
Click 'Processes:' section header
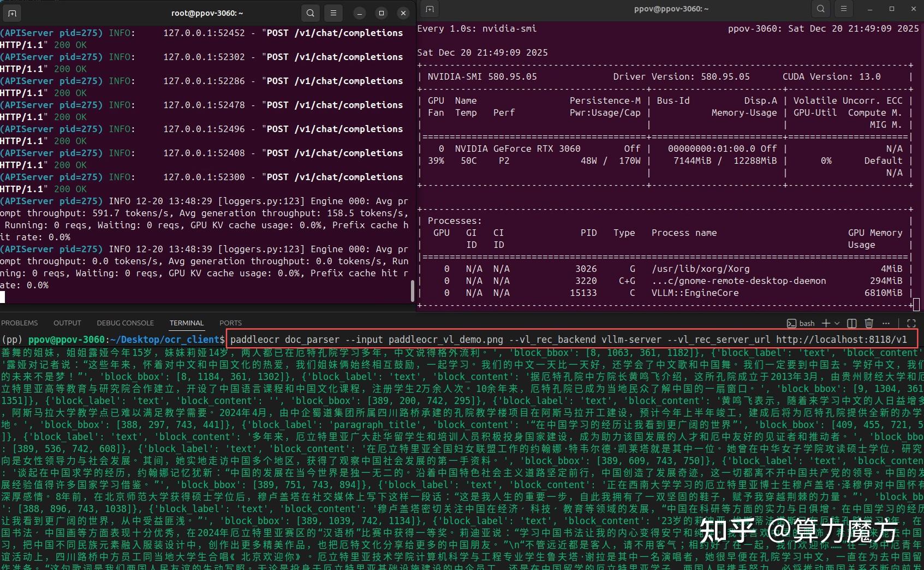[455, 221]
